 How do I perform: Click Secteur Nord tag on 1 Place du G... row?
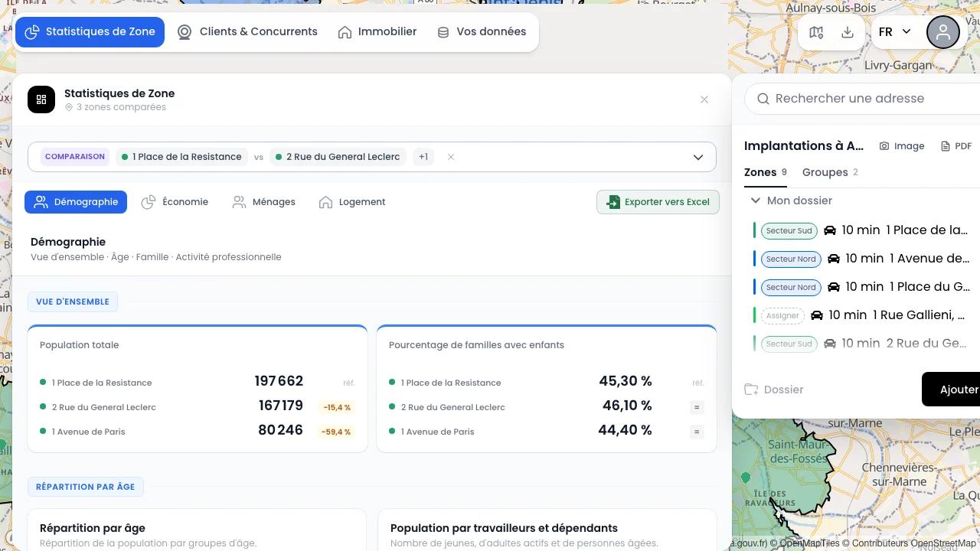(791, 287)
